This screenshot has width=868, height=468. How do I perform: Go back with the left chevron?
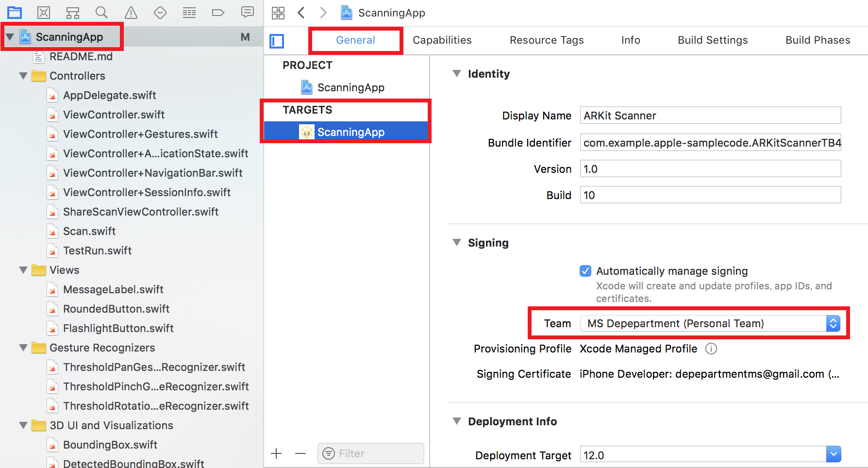pos(301,13)
